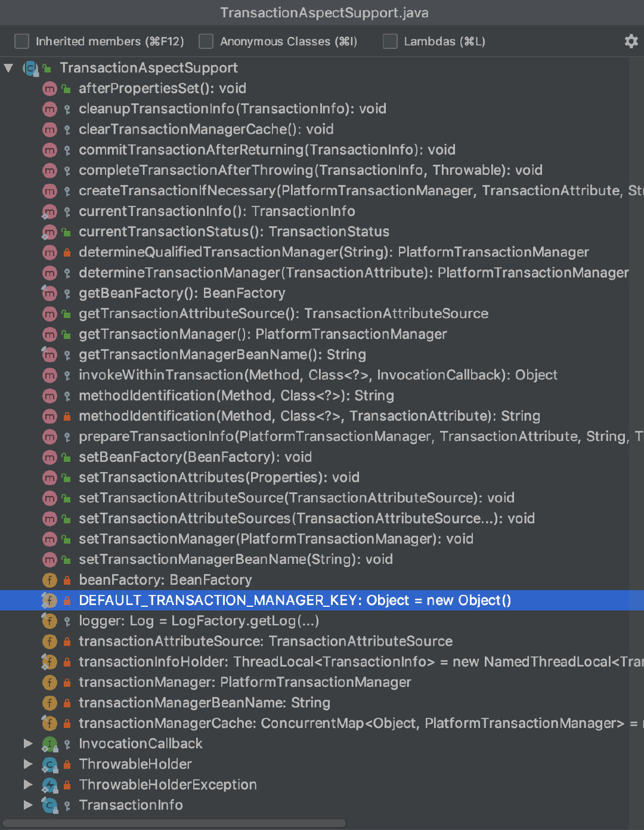This screenshot has height=830, width=644.
Task: Expand the TransactionInfo node
Action: (x=28, y=805)
